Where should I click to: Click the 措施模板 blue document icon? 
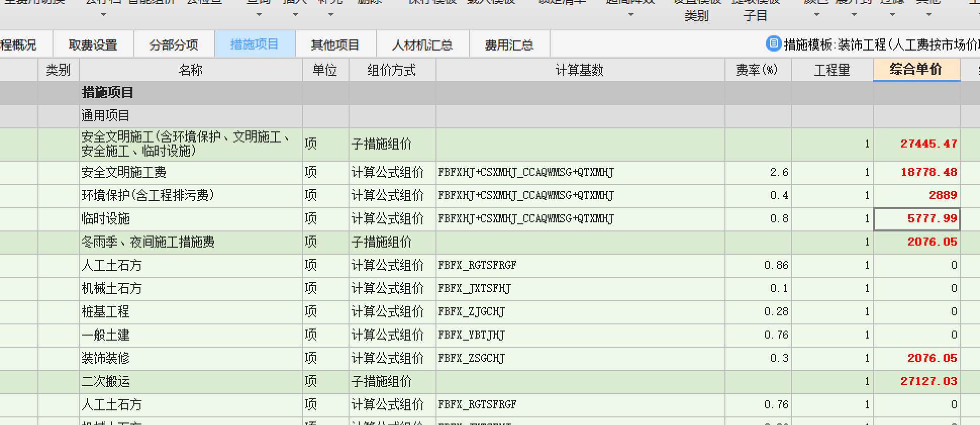point(773,44)
